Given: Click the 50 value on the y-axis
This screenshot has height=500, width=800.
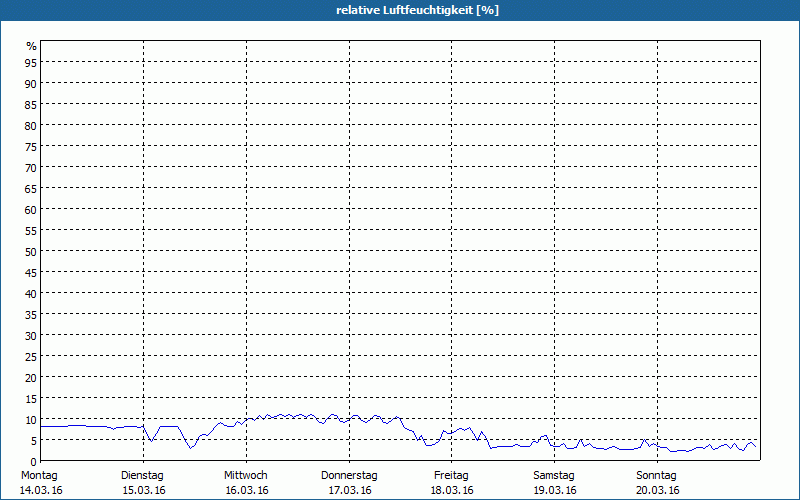Looking at the screenshot, I should [x=31, y=252].
